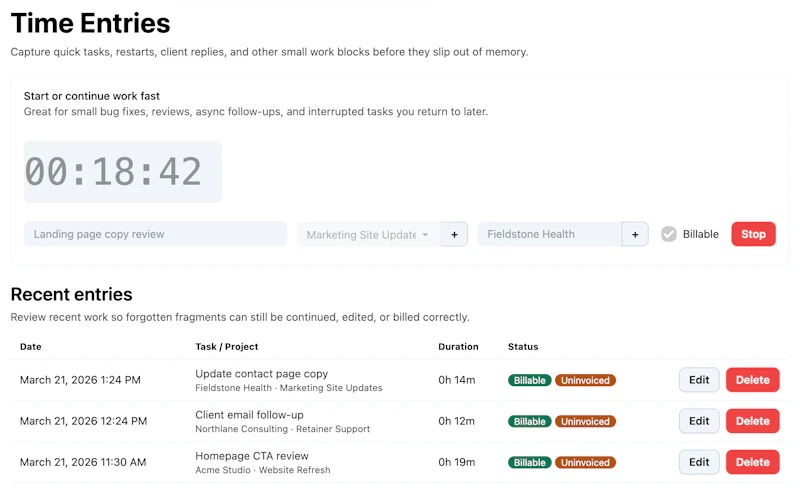Delete the Update contact page copy entry
Viewport: 800px width, 488px height.
click(753, 380)
